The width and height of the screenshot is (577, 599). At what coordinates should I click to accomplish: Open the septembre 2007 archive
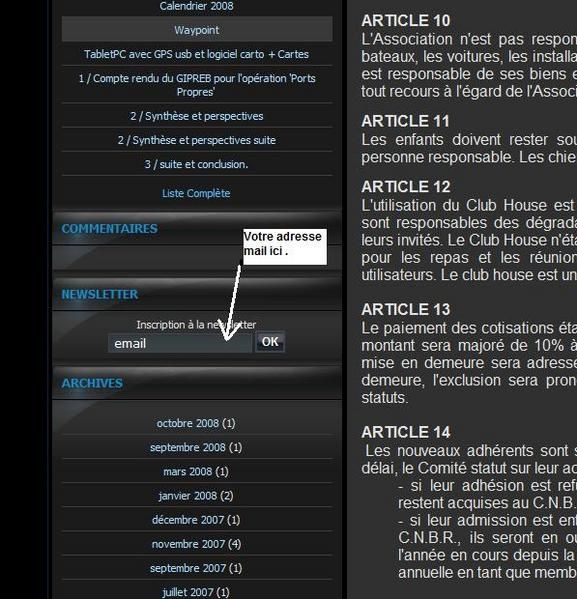[x=196, y=568]
